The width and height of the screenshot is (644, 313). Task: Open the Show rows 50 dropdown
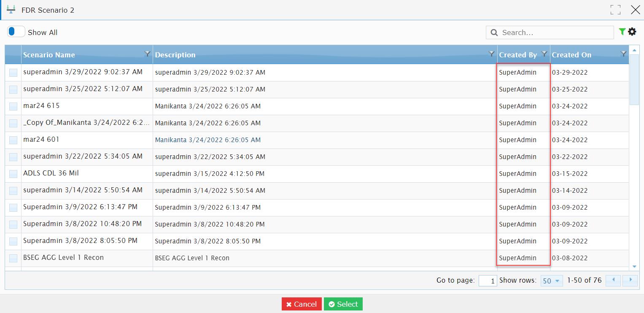[x=552, y=281]
